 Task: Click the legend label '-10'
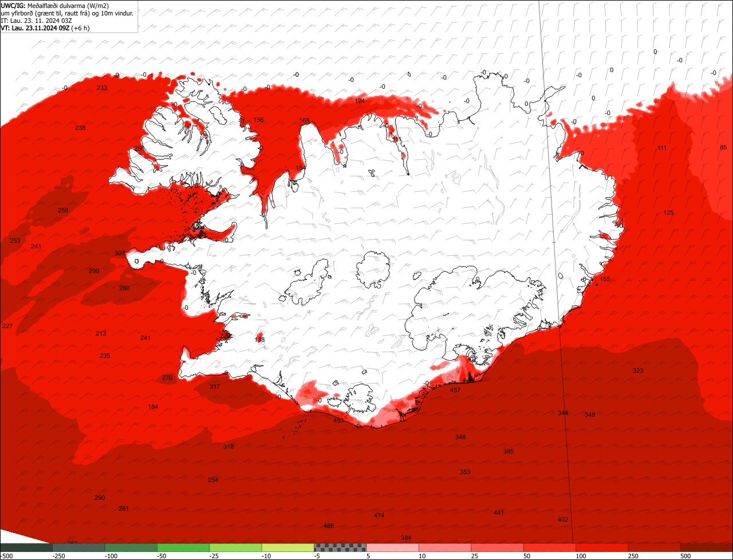coord(267,556)
